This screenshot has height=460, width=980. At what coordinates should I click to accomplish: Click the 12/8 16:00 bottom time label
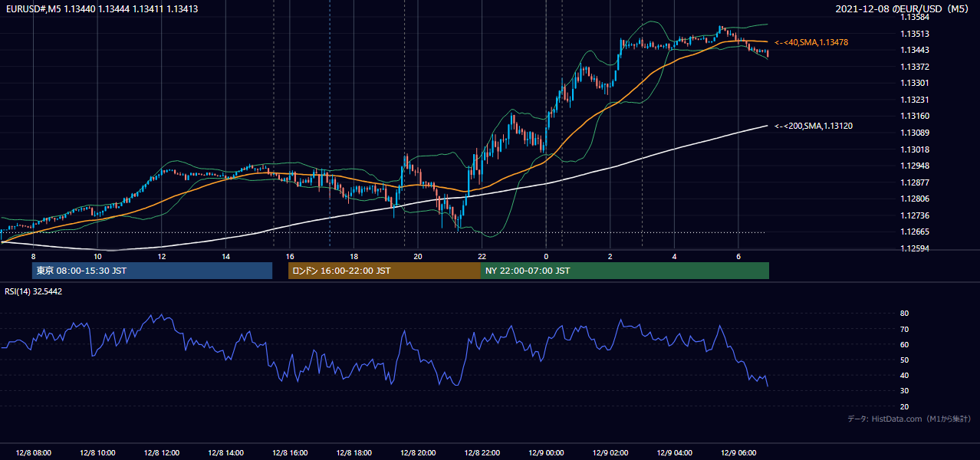click(289, 452)
